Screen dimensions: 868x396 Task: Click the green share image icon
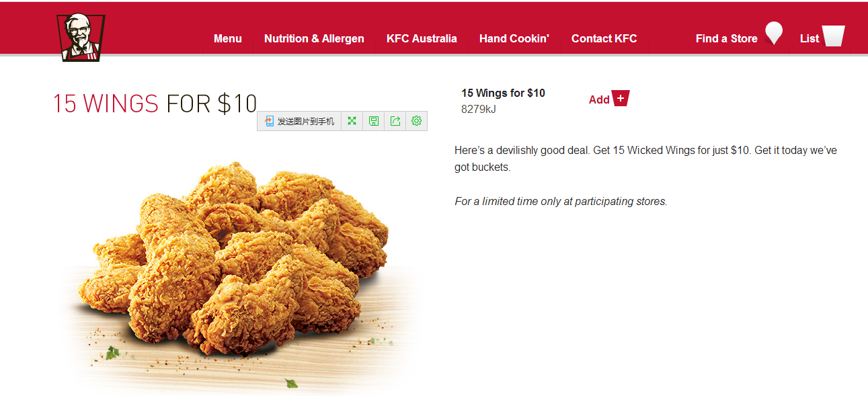[395, 121]
